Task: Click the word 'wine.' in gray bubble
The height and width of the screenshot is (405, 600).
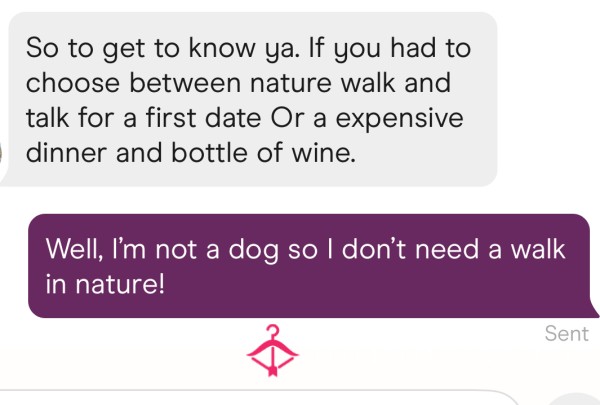Action: pyautogui.click(x=324, y=152)
